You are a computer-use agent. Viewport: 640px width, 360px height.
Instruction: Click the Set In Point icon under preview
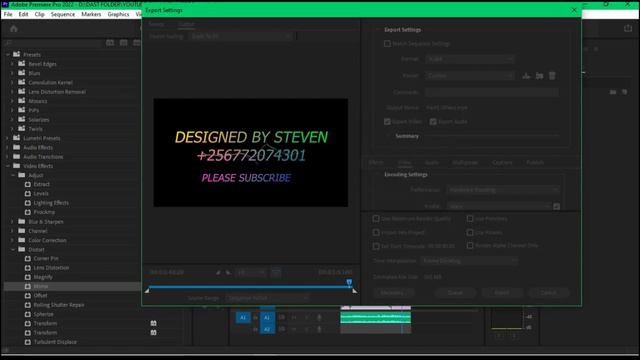click(x=218, y=272)
